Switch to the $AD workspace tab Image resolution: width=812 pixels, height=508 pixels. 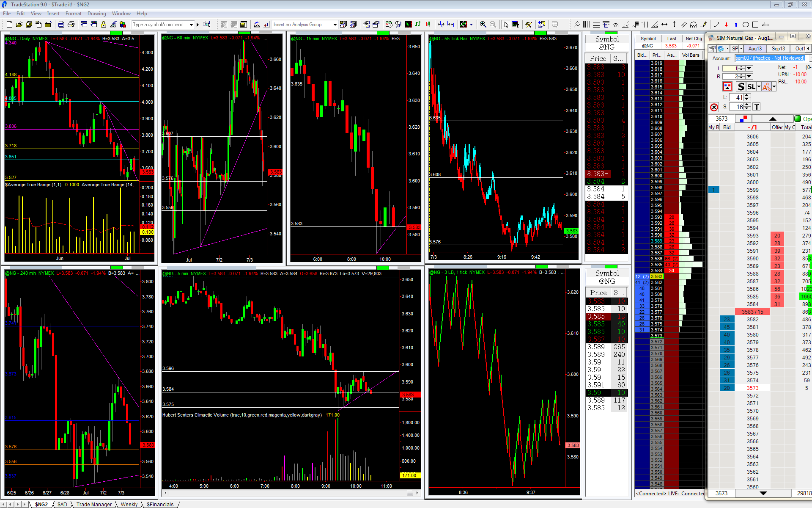tap(62, 504)
